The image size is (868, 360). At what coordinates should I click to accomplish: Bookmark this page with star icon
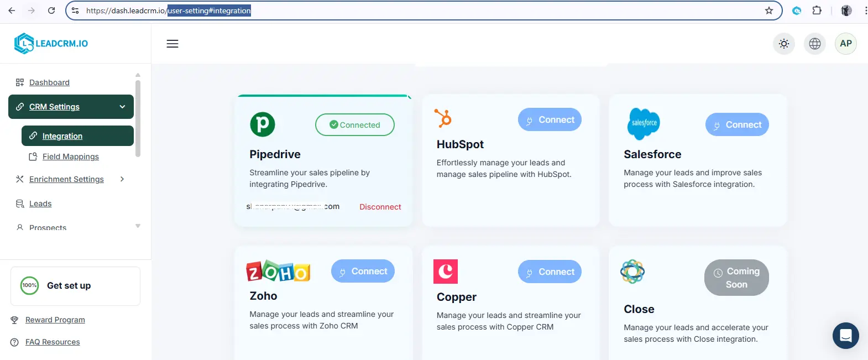pyautogui.click(x=769, y=11)
